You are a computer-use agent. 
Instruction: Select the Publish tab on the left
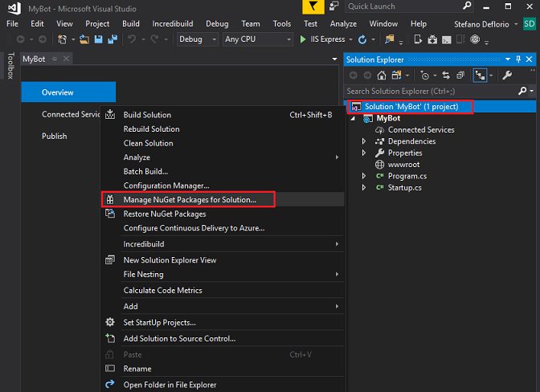point(55,136)
